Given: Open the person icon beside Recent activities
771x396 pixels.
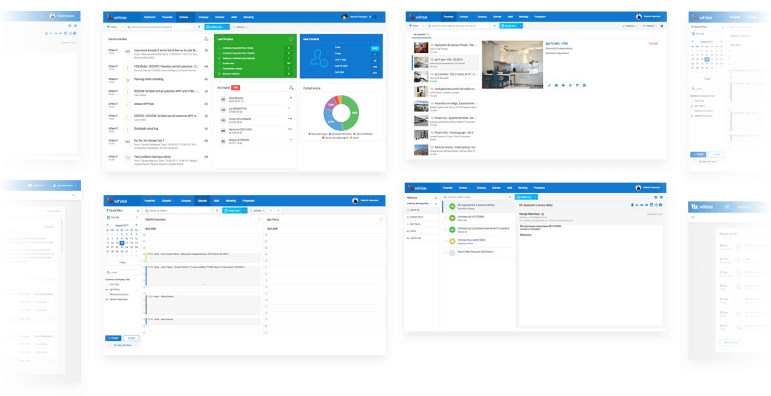Looking at the screenshot, I should pos(206,39).
